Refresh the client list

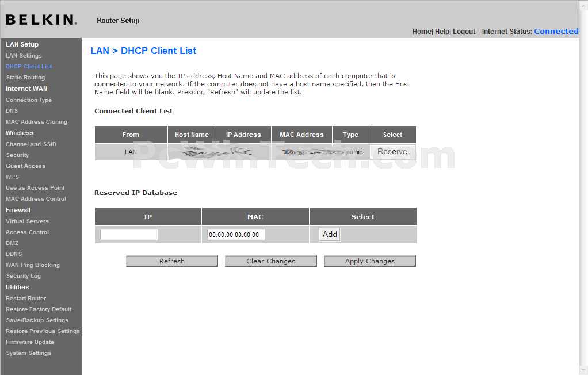coord(172,261)
